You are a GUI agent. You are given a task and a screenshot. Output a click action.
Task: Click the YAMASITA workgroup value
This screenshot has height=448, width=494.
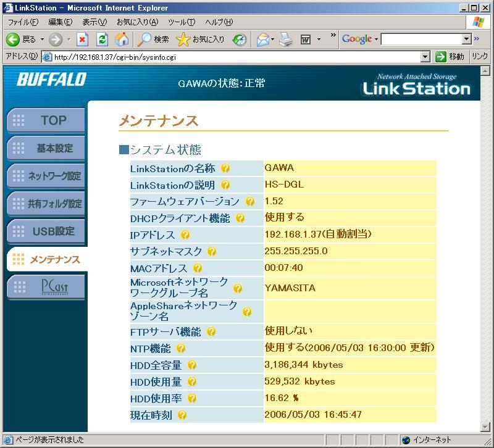tap(290, 288)
